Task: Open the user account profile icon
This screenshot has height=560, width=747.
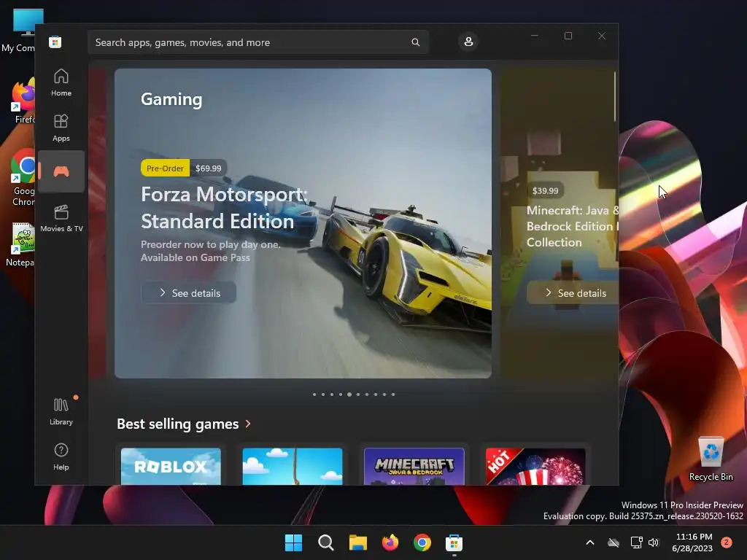Action: pos(468,42)
